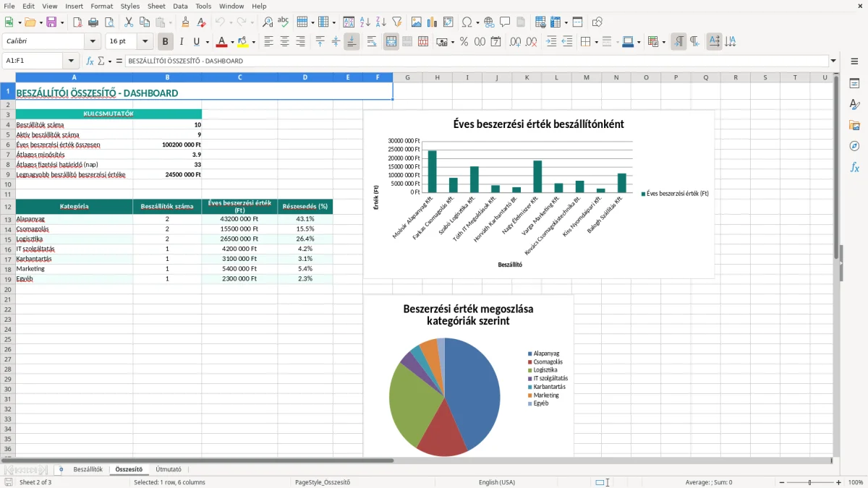Click Increase Indent icon
This screenshot has width=868, height=488.
(x=551, y=42)
